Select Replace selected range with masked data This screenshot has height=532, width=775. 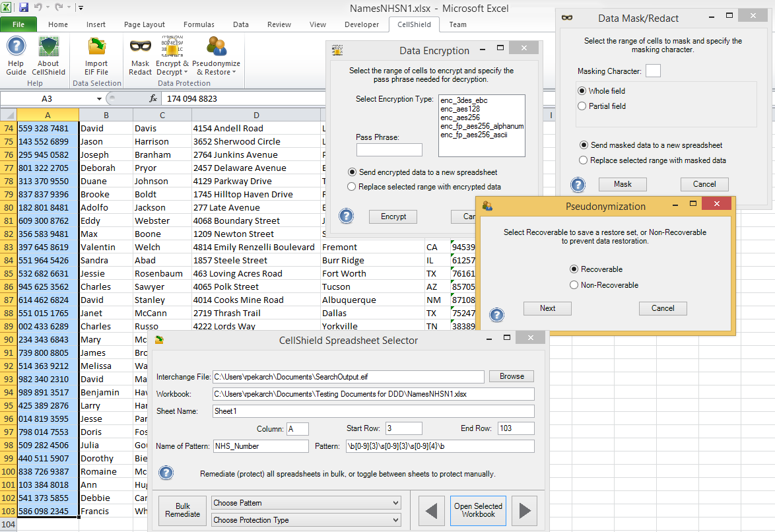[x=583, y=160]
